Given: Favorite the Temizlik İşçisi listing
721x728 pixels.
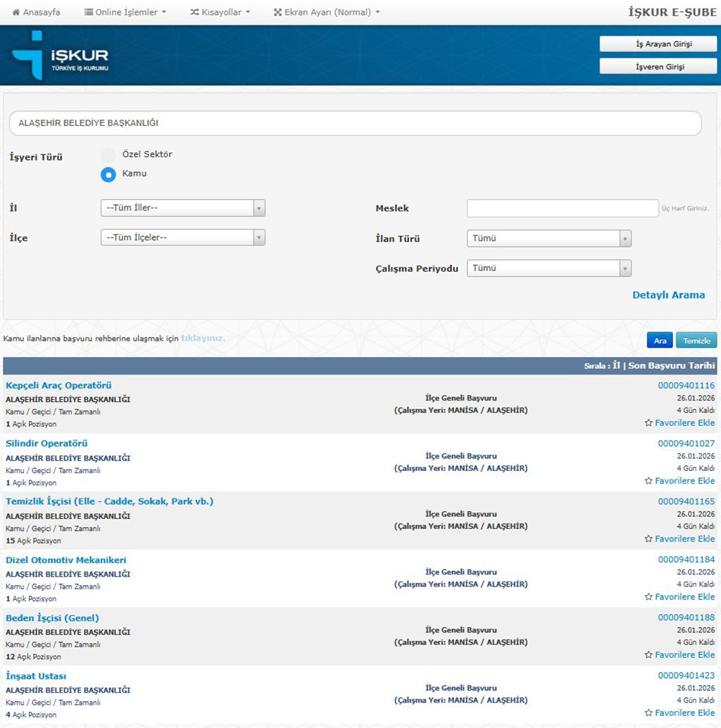Looking at the screenshot, I should [x=679, y=539].
